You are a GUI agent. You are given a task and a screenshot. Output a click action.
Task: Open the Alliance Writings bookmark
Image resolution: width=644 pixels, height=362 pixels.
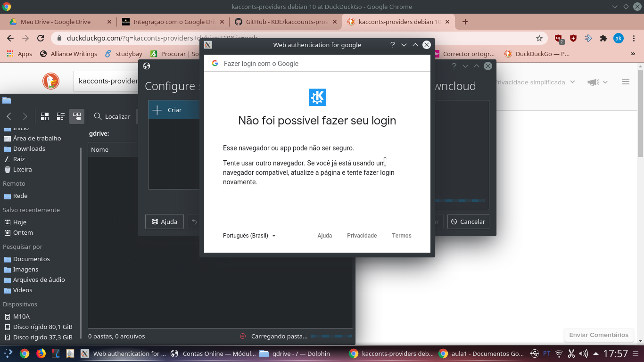(x=69, y=54)
